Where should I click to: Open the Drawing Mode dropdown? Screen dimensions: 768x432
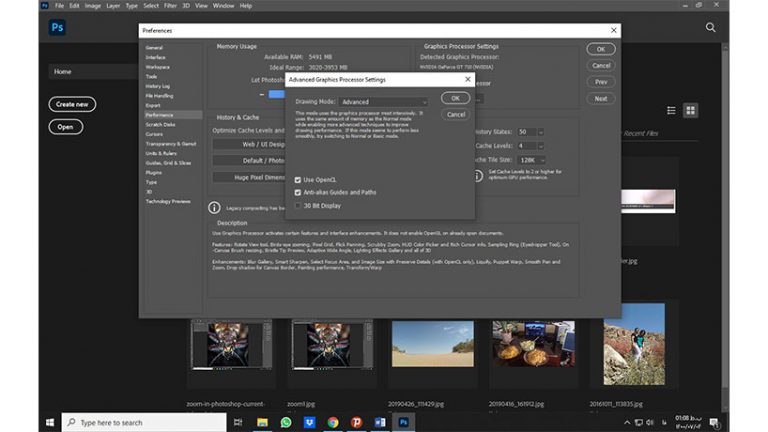384,102
